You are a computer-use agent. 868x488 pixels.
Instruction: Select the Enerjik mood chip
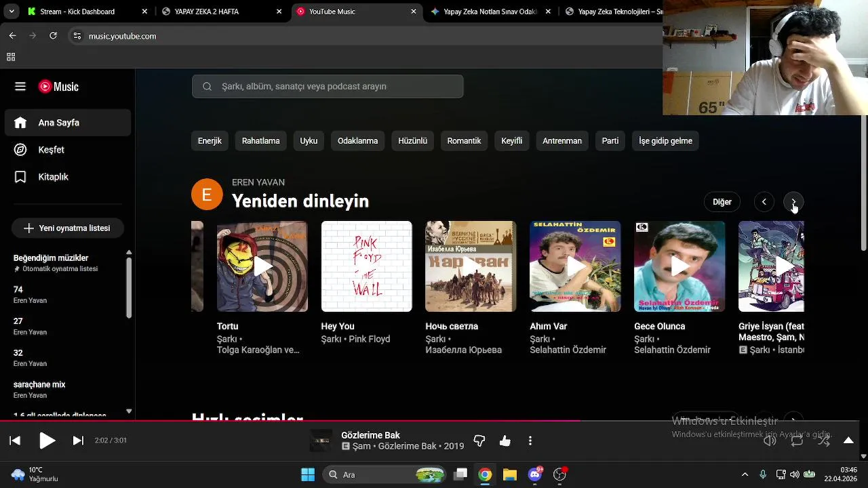[x=210, y=141]
